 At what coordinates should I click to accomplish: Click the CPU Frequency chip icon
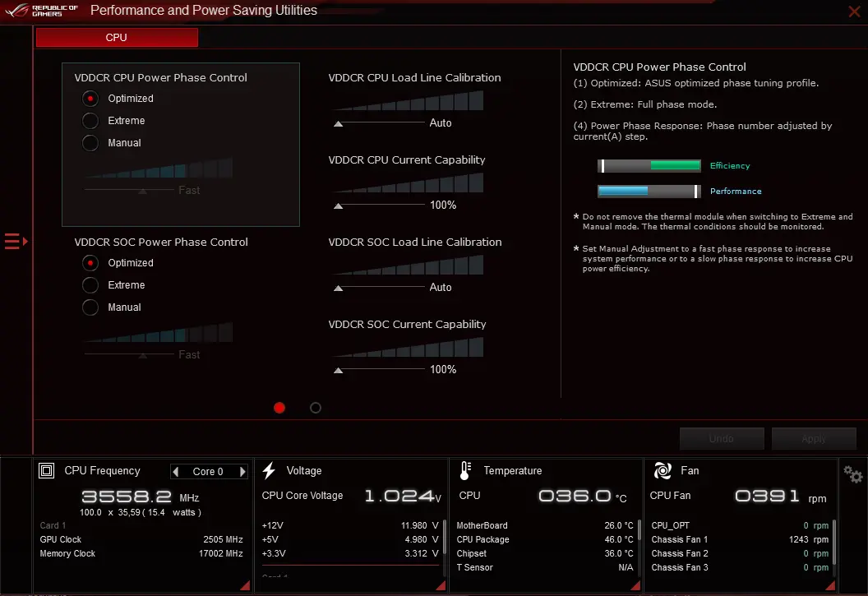click(47, 471)
